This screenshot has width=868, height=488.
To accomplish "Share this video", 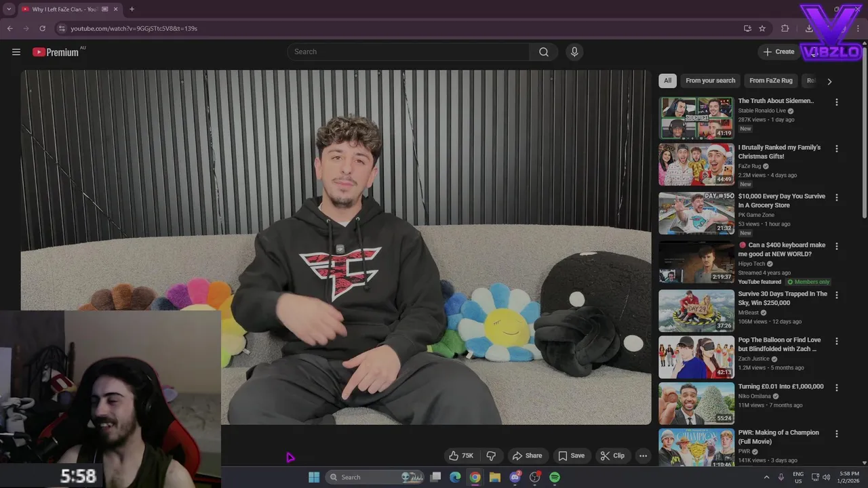I will (x=527, y=455).
